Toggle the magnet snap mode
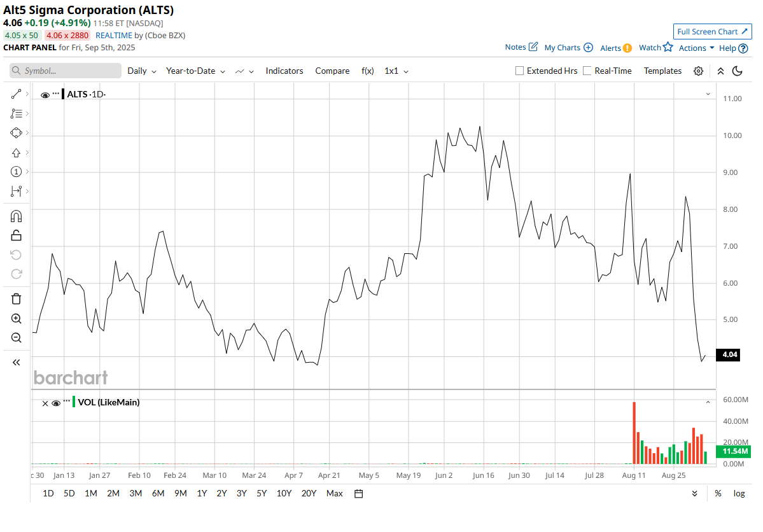 16,216
